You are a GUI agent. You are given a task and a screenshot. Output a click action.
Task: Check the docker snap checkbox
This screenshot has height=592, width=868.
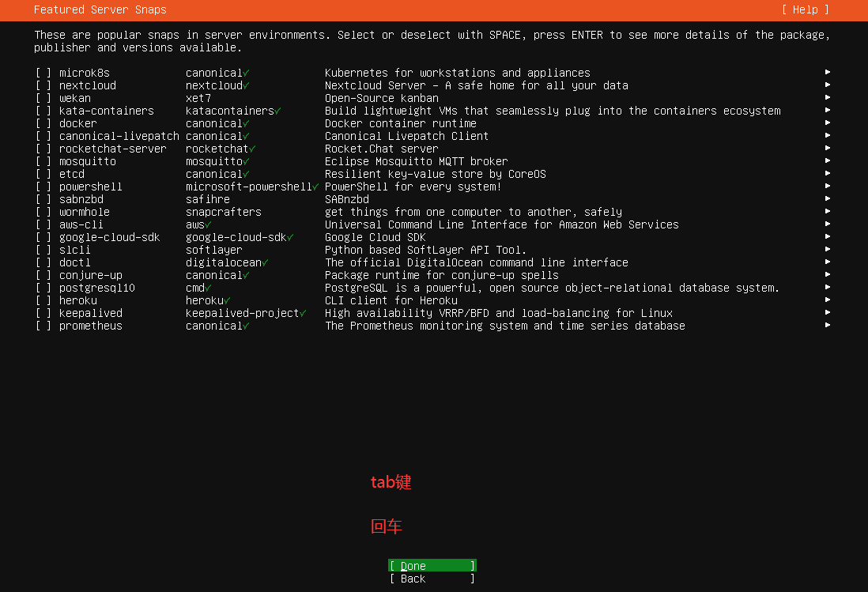(43, 123)
